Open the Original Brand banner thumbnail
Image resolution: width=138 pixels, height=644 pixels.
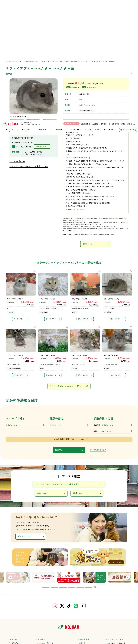point(44,577)
